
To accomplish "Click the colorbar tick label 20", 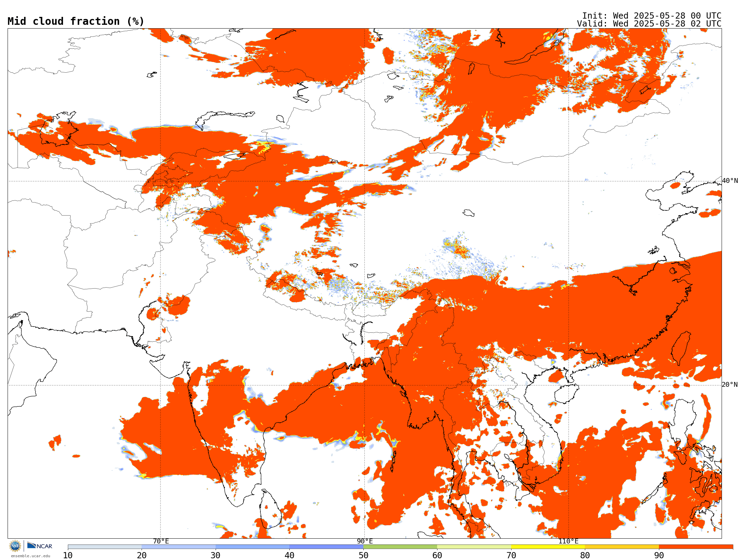I will pos(142,555).
